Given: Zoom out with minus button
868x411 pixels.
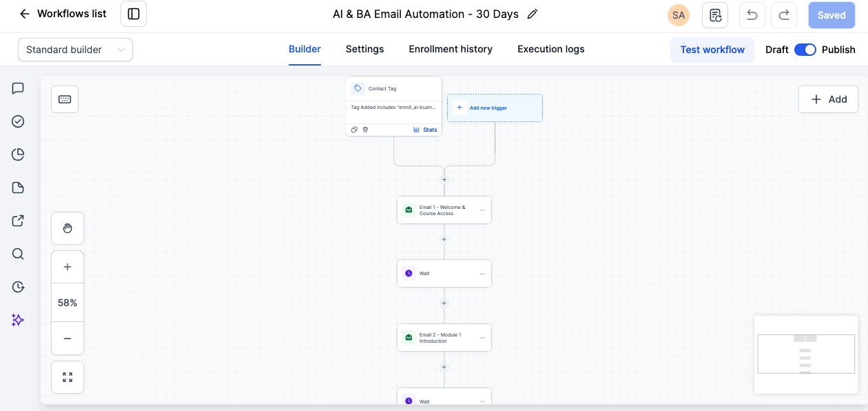Looking at the screenshot, I should click(x=68, y=339).
